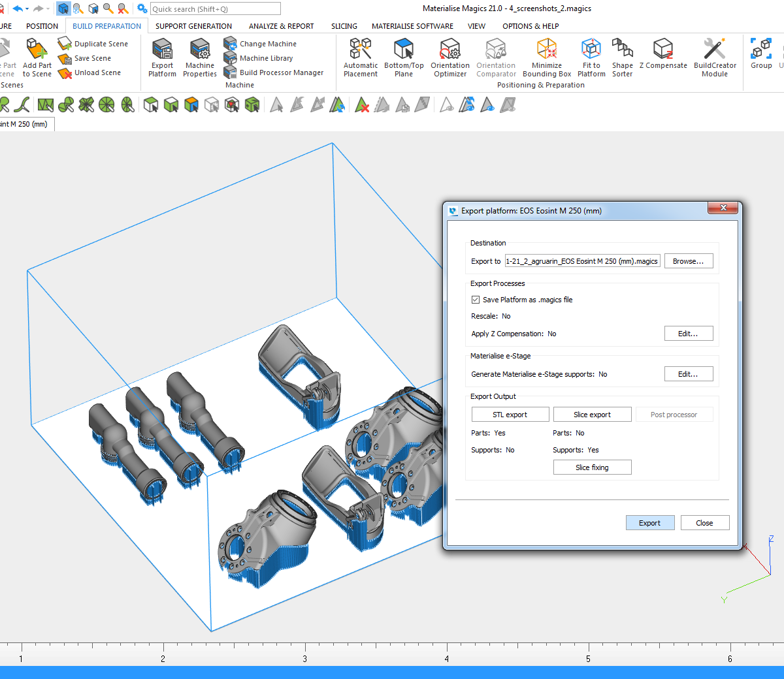Click the blue cube select-part icon
The width and height of the screenshot is (784, 679).
(x=63, y=8)
